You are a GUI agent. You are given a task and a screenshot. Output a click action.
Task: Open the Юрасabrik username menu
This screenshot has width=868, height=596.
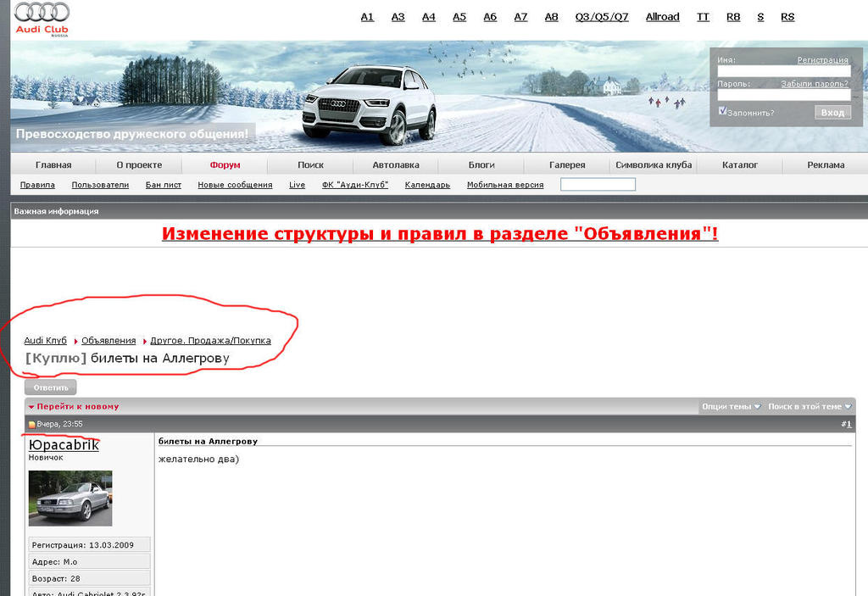point(64,445)
